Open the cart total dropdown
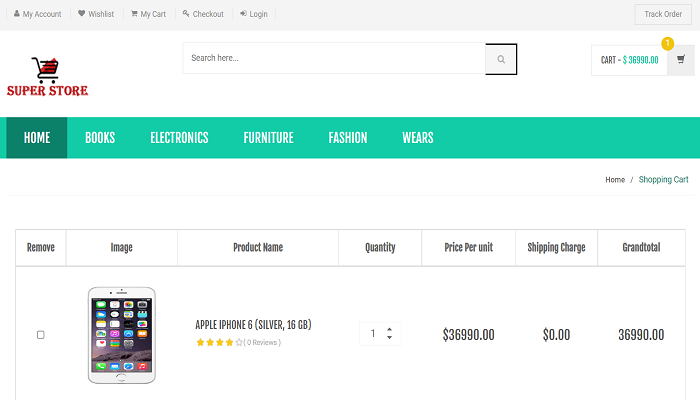 pos(629,60)
